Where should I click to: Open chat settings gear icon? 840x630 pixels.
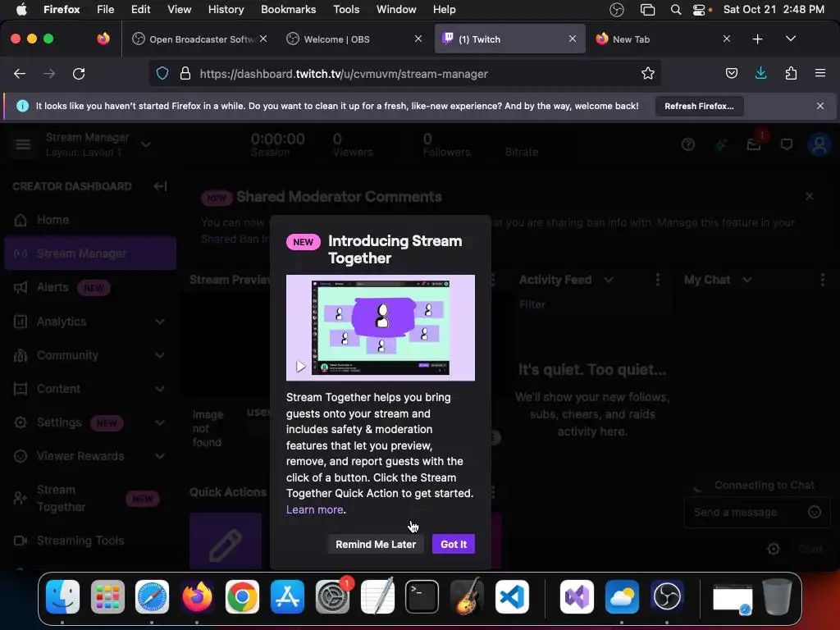[x=773, y=549]
